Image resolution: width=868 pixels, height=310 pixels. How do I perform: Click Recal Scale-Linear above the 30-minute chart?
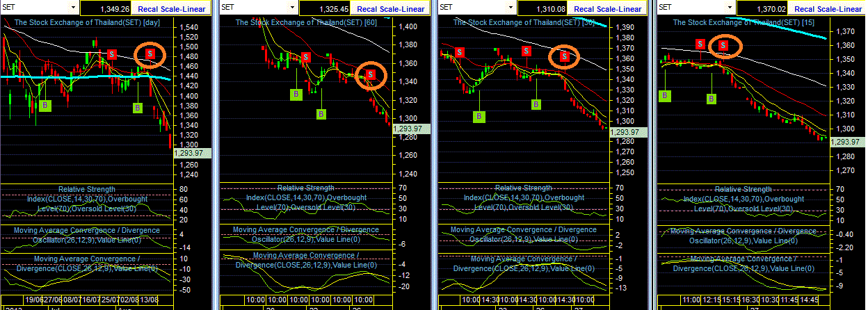tap(609, 9)
